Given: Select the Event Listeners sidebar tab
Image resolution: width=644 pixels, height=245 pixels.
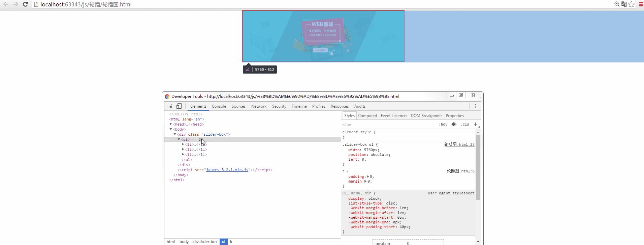Looking at the screenshot, I should 394,115.
